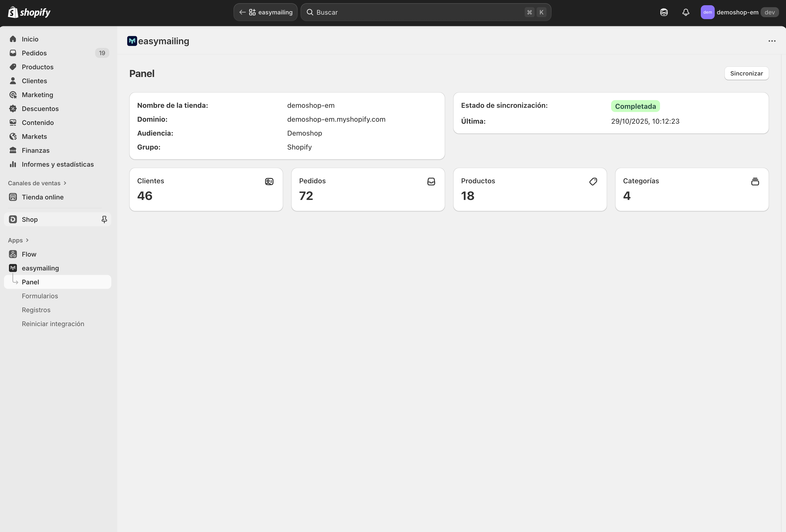This screenshot has height=532, width=786.
Task: Click Contenido in the sidebar
Action: click(x=57, y=122)
